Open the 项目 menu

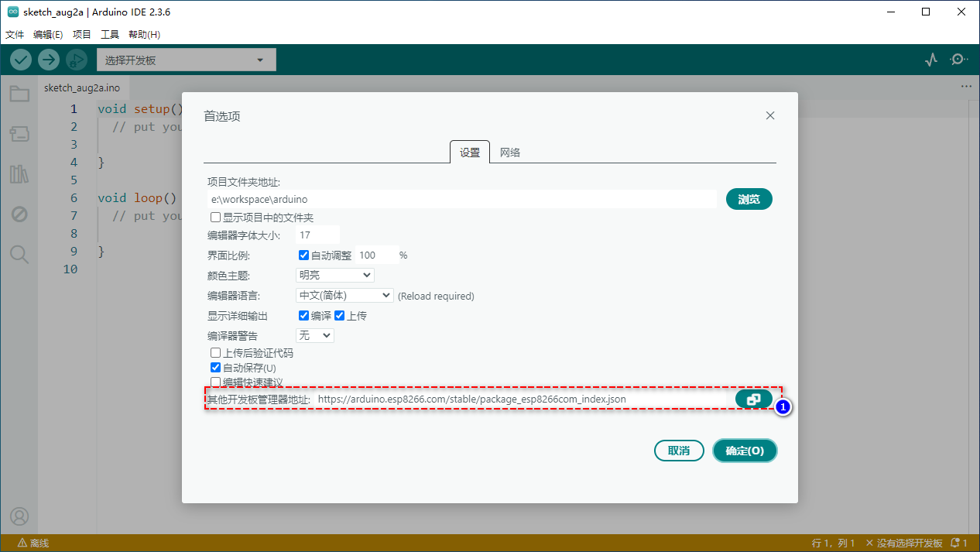(x=82, y=35)
